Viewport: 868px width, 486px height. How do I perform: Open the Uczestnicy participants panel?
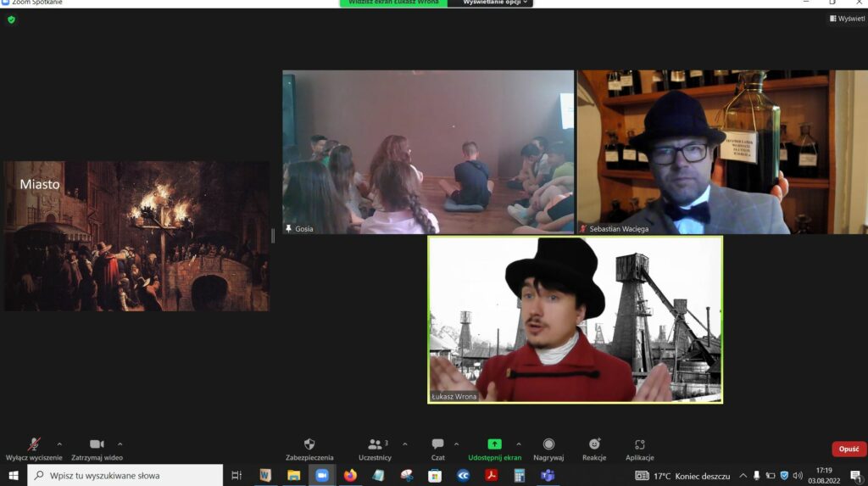point(375,444)
